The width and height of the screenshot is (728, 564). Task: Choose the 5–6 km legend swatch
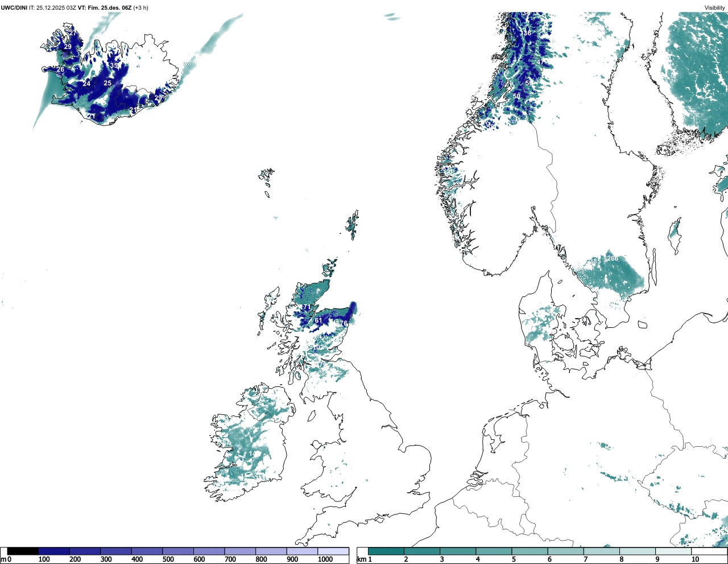[530, 551]
